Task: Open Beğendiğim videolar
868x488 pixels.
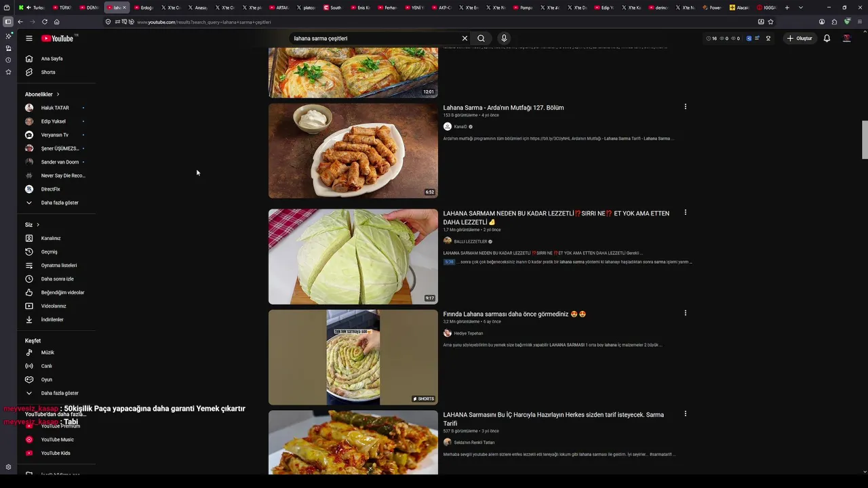Action: [x=56, y=293]
